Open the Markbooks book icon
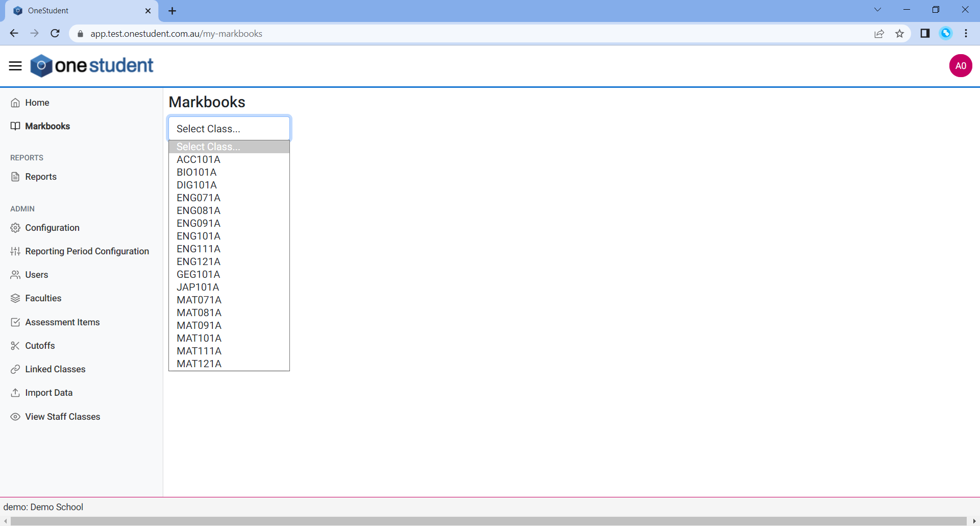 tap(15, 126)
